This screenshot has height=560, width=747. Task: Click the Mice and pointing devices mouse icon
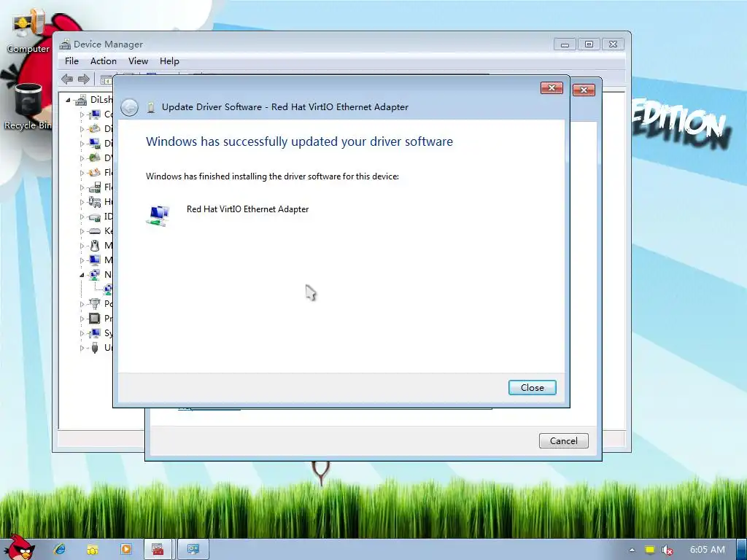tap(95, 246)
